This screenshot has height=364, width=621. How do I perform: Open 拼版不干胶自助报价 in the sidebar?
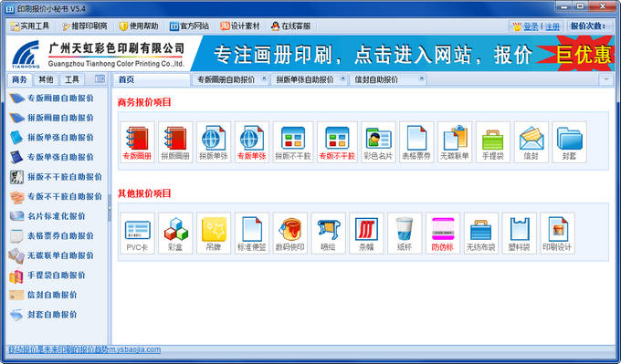point(56,177)
